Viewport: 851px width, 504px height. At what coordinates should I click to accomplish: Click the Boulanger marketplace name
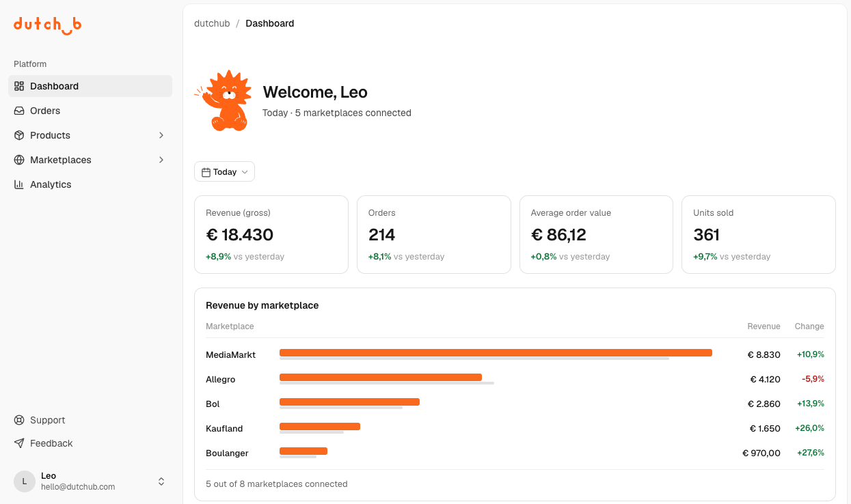pyautogui.click(x=227, y=453)
